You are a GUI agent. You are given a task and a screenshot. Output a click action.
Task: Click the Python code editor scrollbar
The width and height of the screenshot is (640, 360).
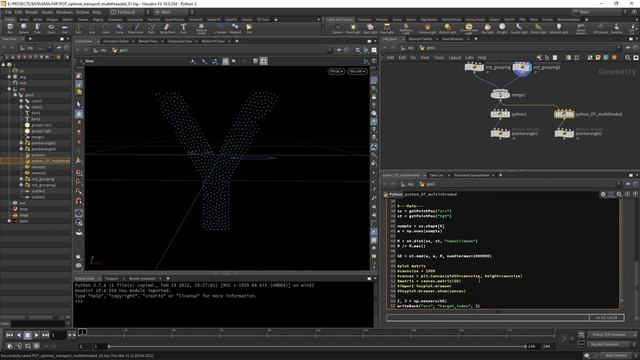pyautogui.click(x=623, y=253)
